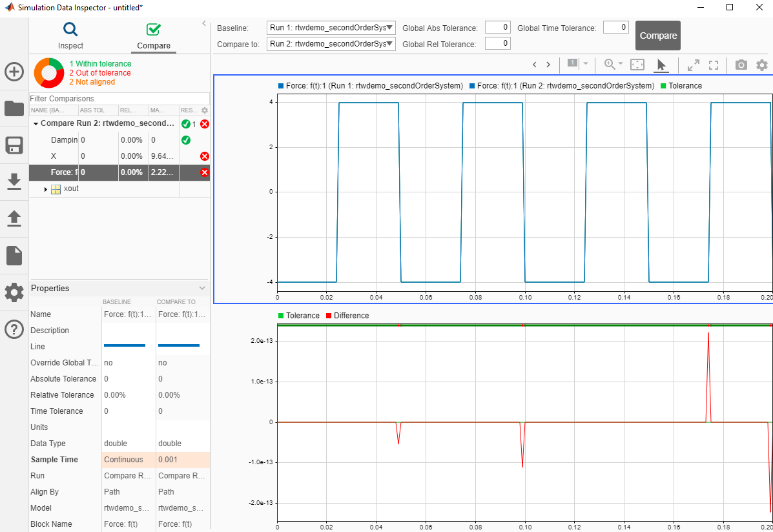Toggle the Tolerance legend entry in the difference plot

click(x=298, y=316)
